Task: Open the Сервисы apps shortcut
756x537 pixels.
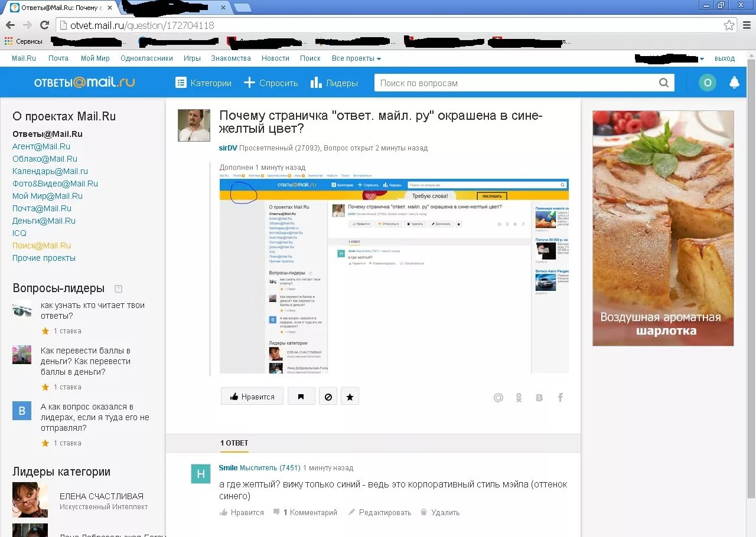Action: [24, 41]
